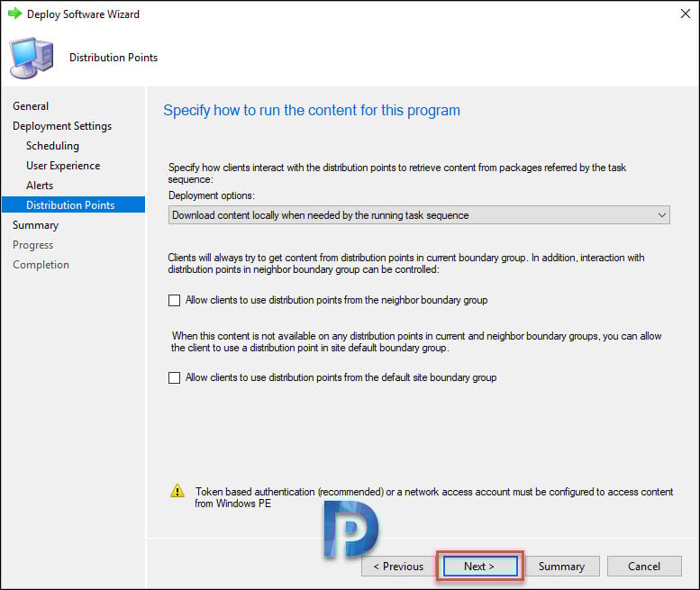Open the User Experience step
Viewport: 700px width, 590px height.
point(63,166)
